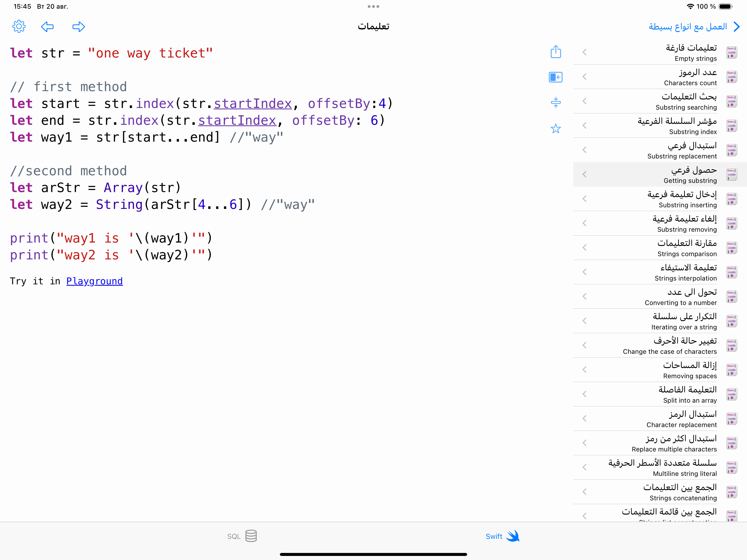Tap code icon beside Substring searching

pyautogui.click(x=732, y=101)
